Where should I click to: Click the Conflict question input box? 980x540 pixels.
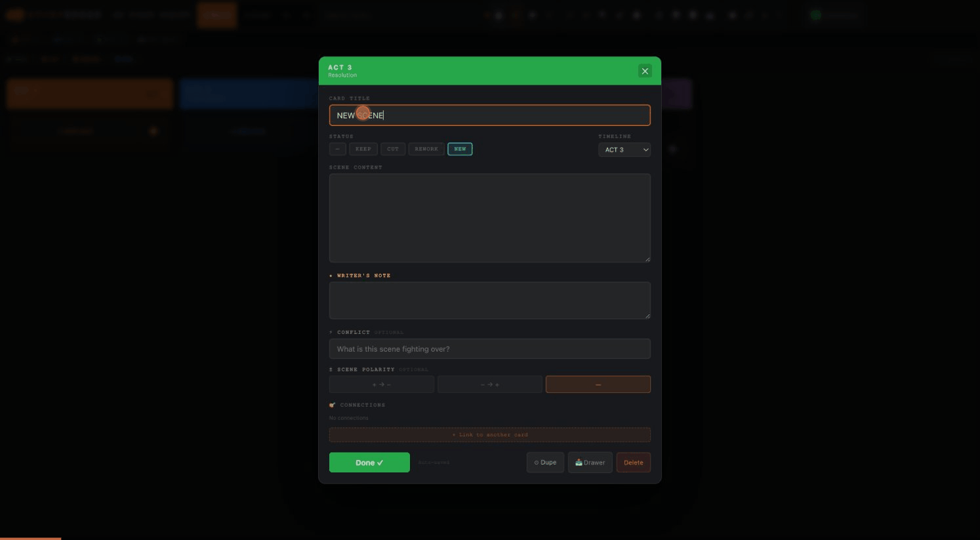point(489,348)
